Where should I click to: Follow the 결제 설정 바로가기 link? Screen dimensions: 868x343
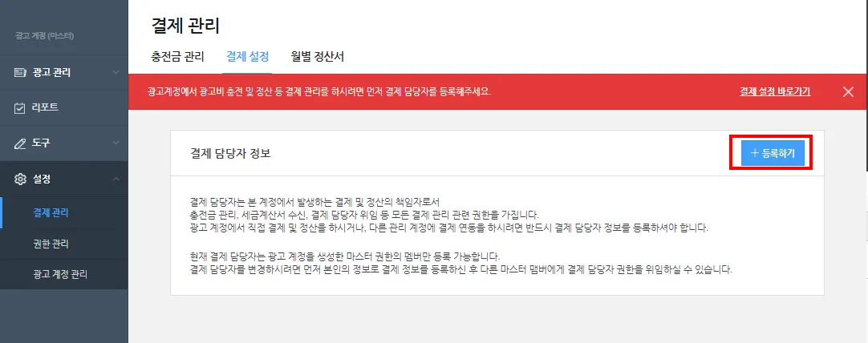click(x=775, y=92)
